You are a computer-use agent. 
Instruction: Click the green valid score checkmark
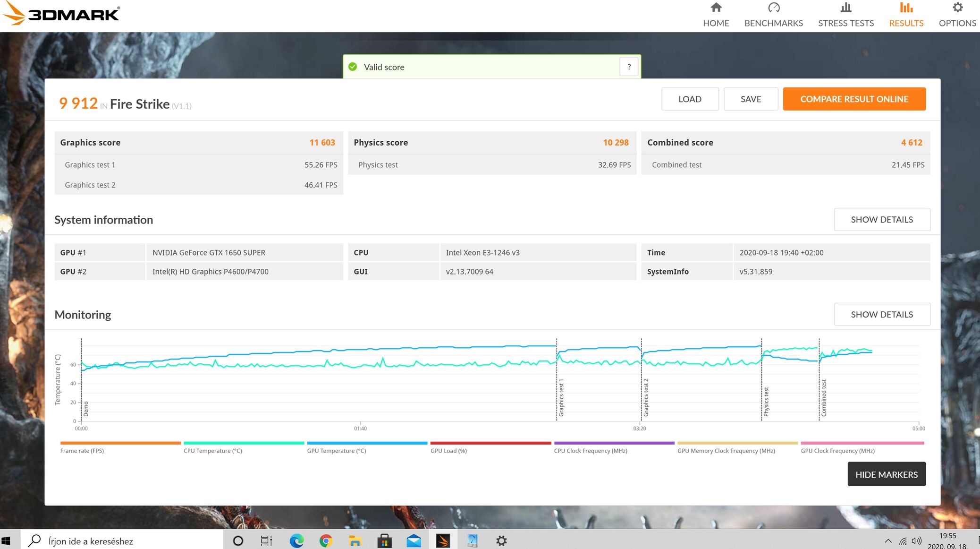coord(353,67)
